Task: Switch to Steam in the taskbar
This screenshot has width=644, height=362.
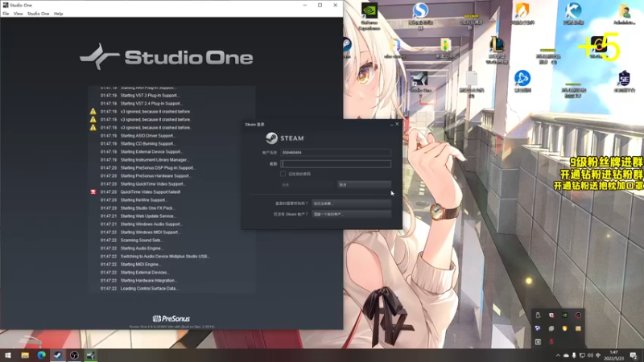Action: click(x=58, y=356)
